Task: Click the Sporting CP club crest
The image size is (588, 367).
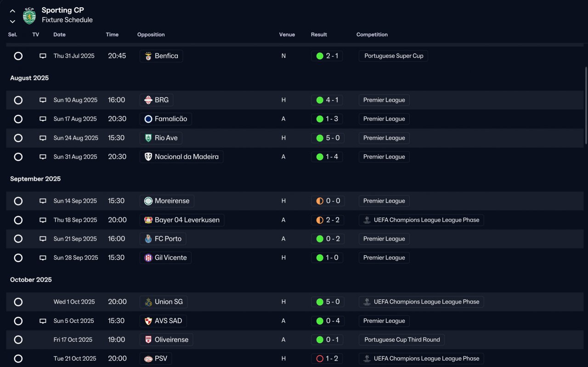Action: (29, 15)
